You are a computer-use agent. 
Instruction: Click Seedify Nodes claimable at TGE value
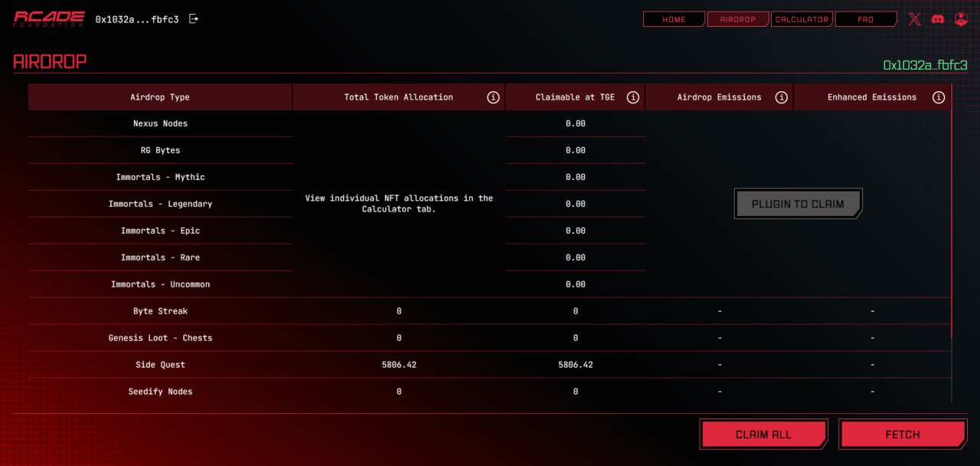575,392
